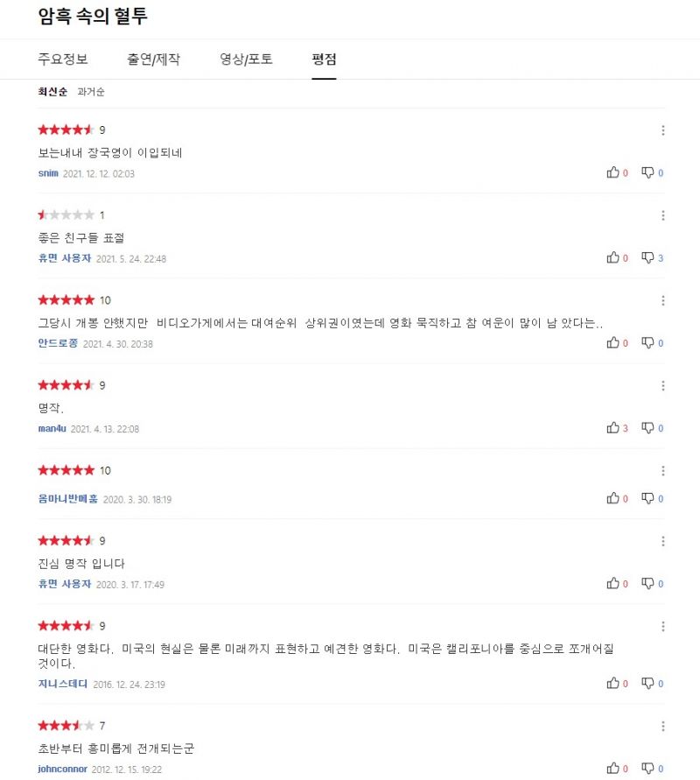Screen dimensions: 700x780
Task: Sort reviews by 과거순
Action: pyautogui.click(x=91, y=92)
